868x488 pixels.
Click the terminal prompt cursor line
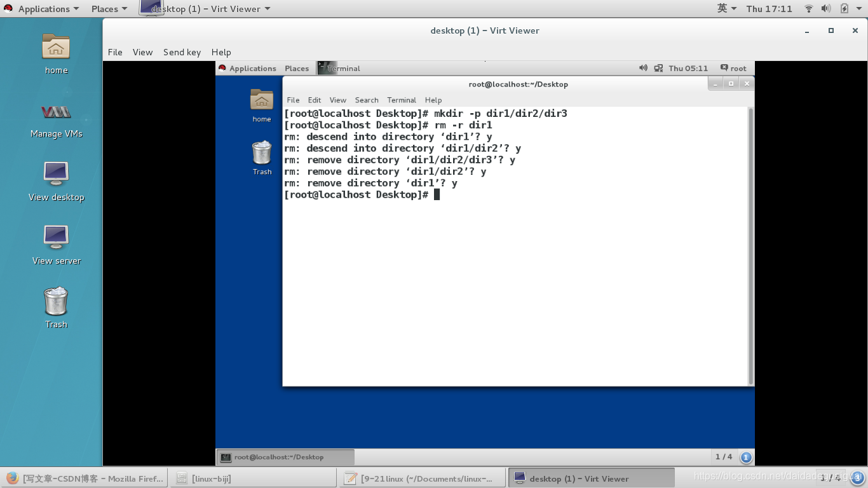pos(362,194)
